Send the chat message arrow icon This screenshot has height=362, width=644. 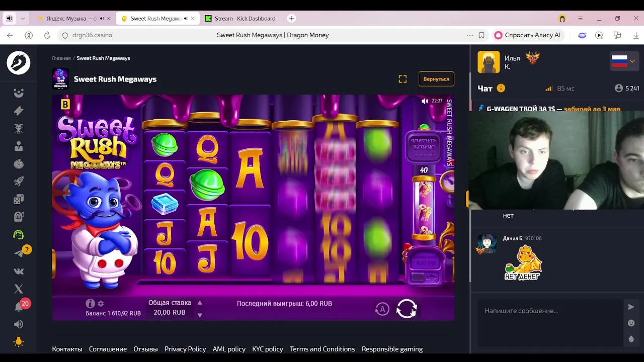(x=631, y=307)
